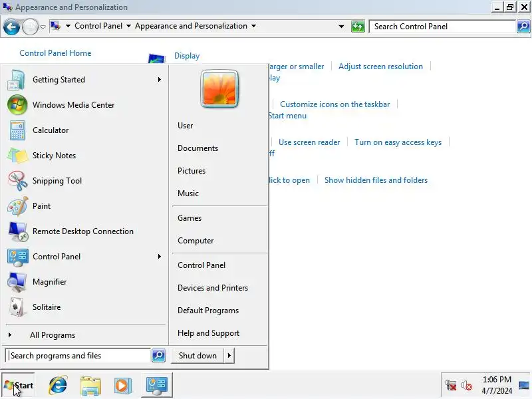Open the address bar history dropdown

pos(341,27)
